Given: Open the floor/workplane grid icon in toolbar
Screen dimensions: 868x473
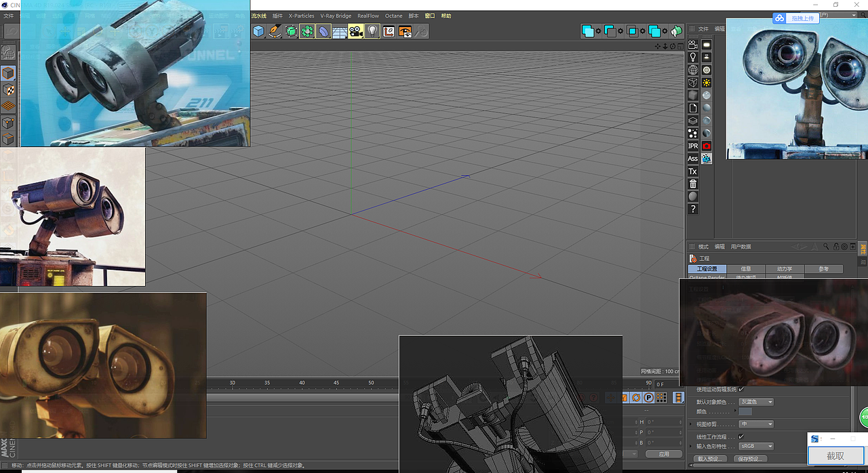Looking at the screenshot, I should click(339, 32).
